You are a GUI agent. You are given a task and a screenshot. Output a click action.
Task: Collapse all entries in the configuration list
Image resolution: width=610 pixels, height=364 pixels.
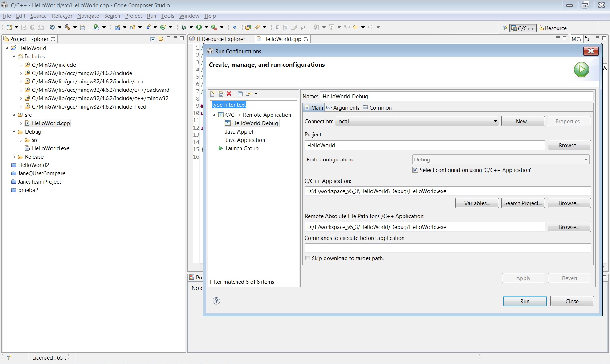pyautogui.click(x=240, y=94)
